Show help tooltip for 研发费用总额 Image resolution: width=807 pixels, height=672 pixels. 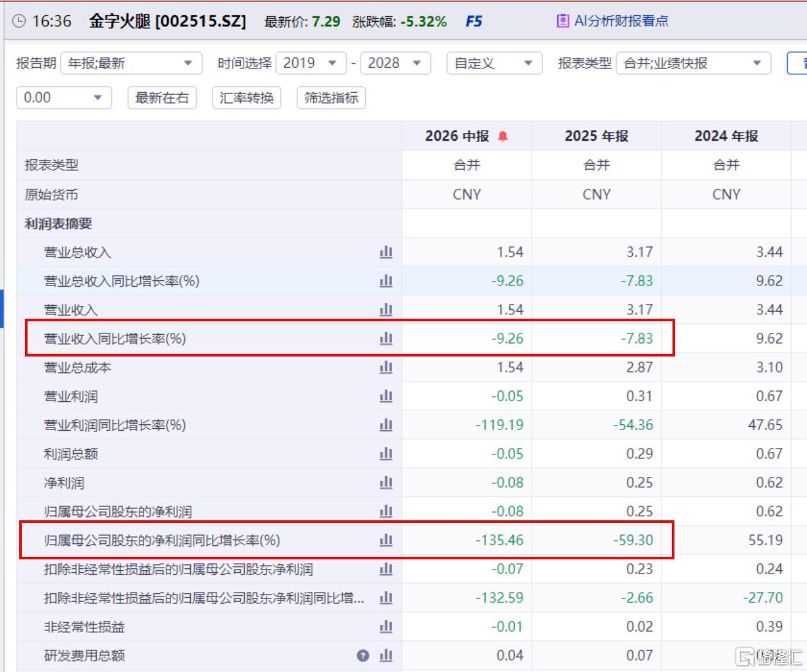coord(363,655)
